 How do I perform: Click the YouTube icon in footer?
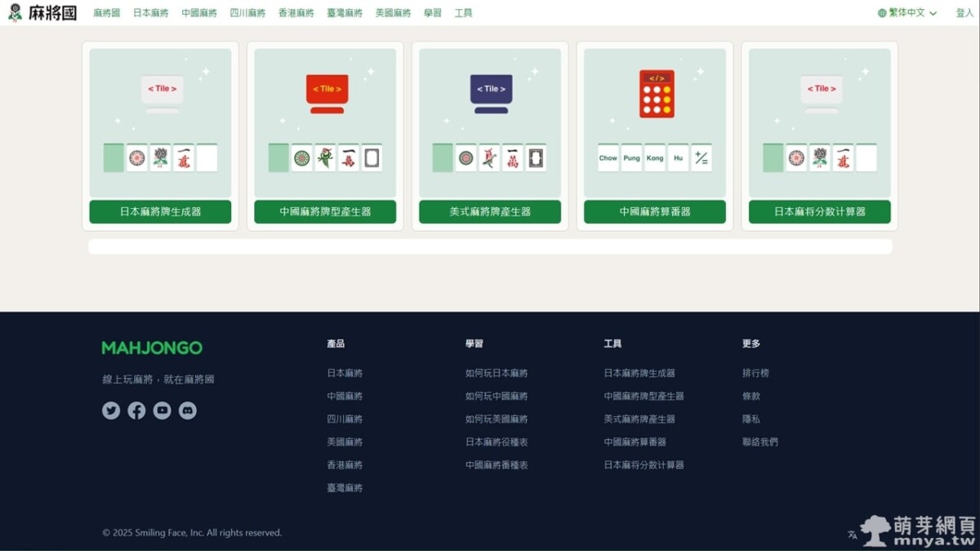pyautogui.click(x=163, y=411)
